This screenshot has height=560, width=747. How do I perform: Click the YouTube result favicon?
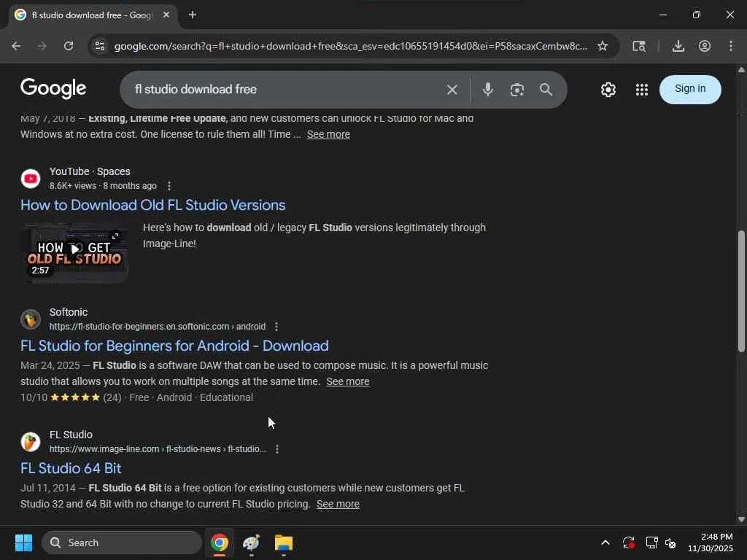click(x=31, y=179)
